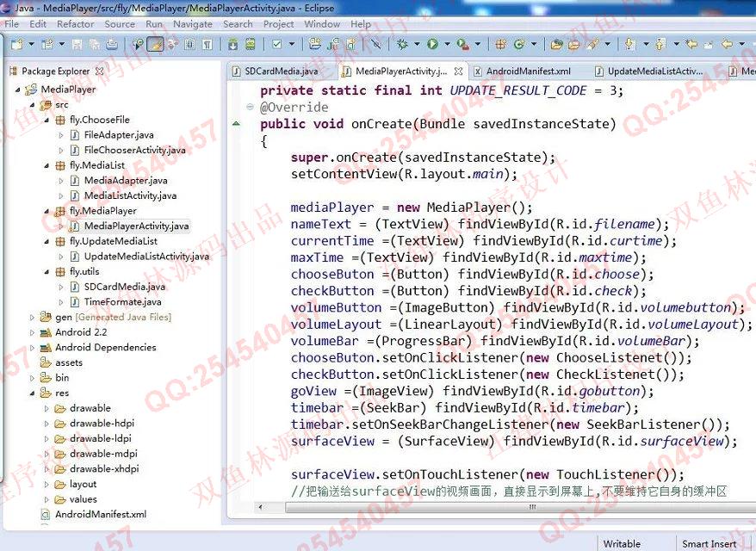Collapse the fly.ChooseFile package

[46, 120]
